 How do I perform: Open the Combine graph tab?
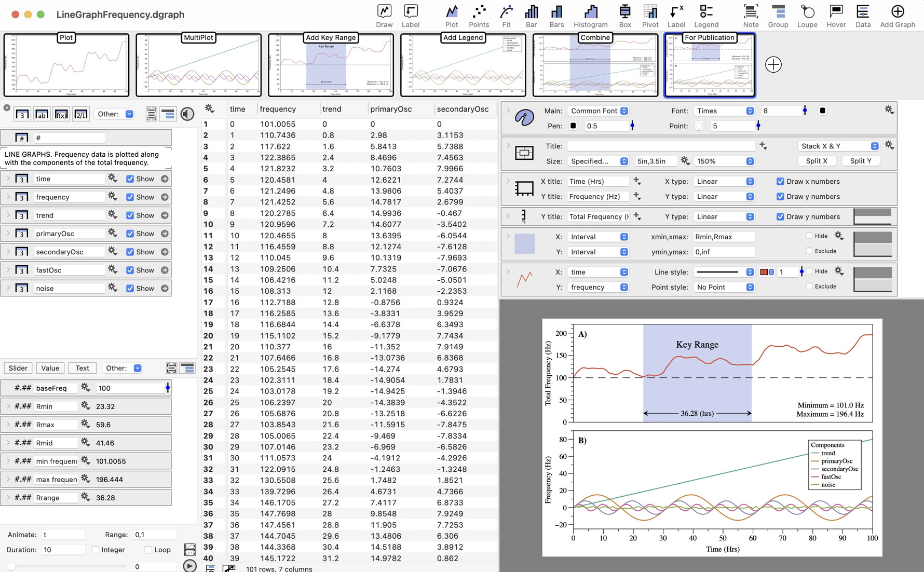(x=595, y=65)
